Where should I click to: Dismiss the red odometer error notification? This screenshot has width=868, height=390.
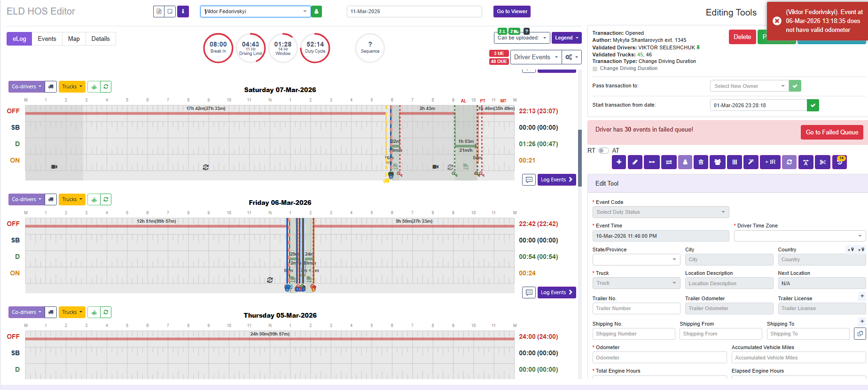777,21
